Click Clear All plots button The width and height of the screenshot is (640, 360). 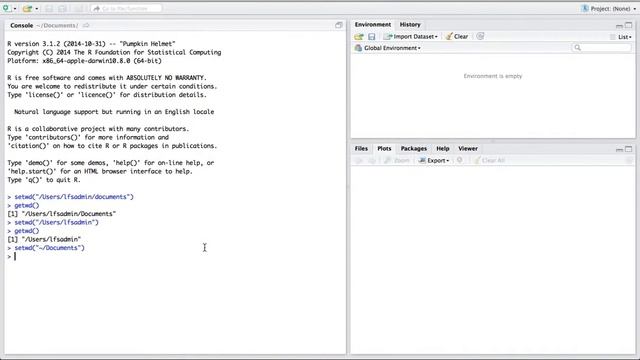pyautogui.click(x=489, y=160)
